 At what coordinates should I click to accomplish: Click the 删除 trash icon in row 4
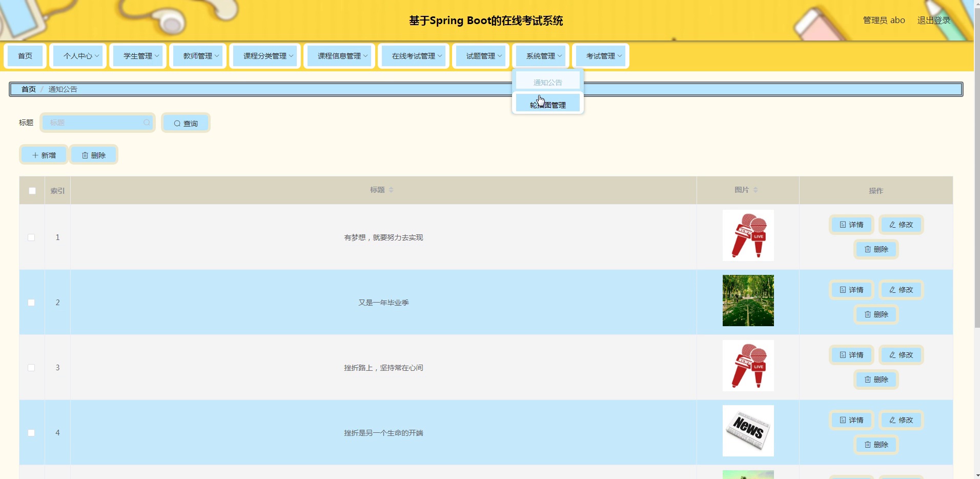pyautogui.click(x=868, y=445)
